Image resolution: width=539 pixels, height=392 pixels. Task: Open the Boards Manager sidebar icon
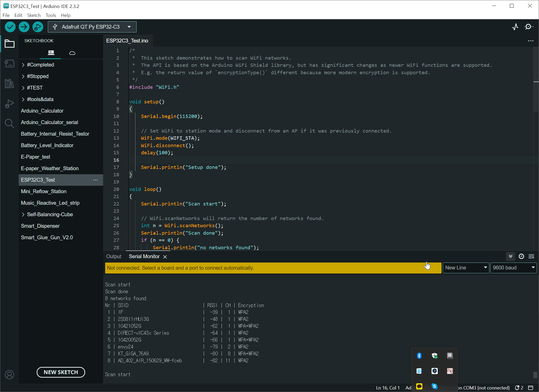9,63
